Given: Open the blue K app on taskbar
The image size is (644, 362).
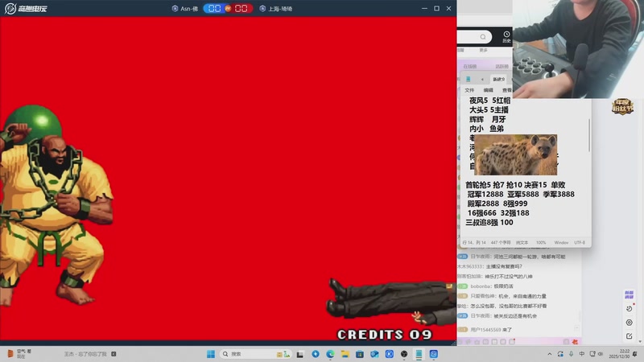Looking at the screenshot, I should pyautogui.click(x=390, y=354).
